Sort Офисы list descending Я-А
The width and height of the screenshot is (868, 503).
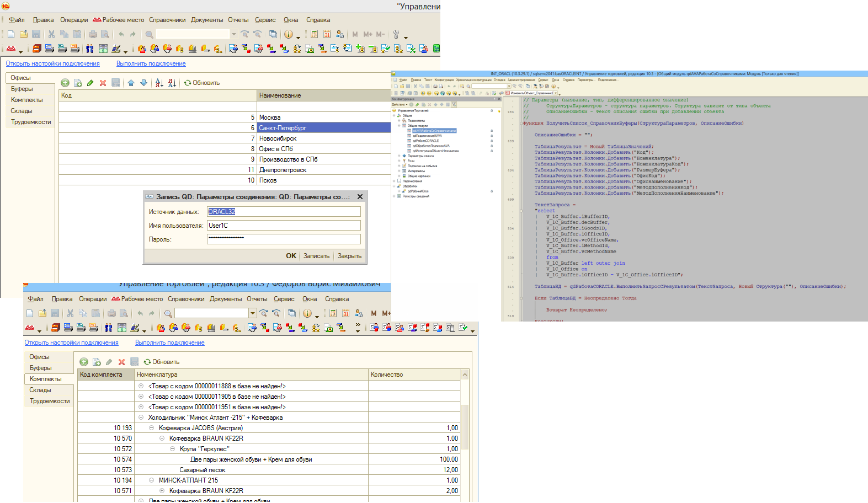tap(172, 83)
